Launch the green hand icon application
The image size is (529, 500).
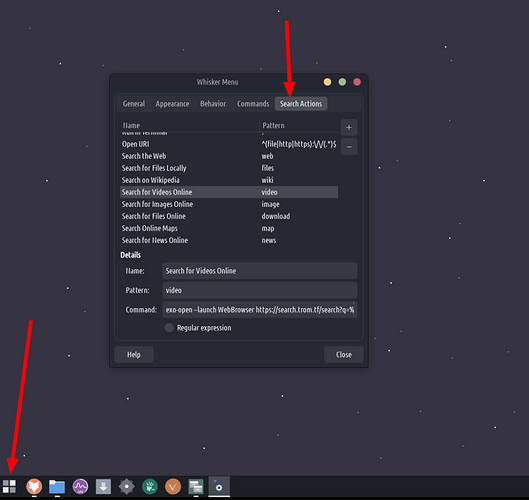(x=150, y=487)
